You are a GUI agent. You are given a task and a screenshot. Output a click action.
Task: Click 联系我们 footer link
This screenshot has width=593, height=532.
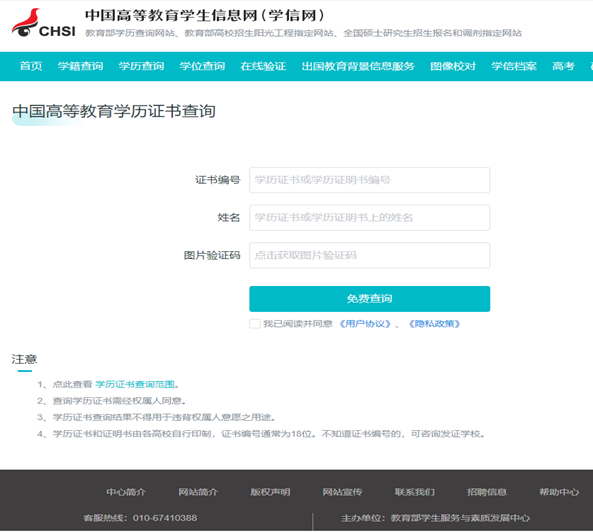414,492
